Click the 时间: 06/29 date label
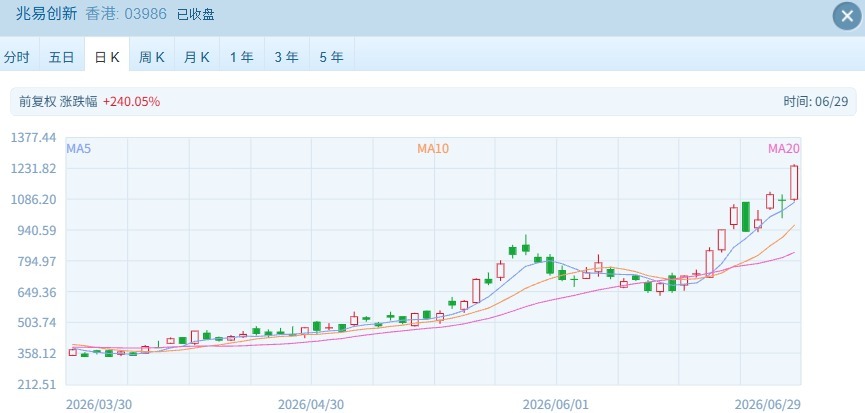This screenshot has height=413, width=865. pyautogui.click(x=815, y=101)
